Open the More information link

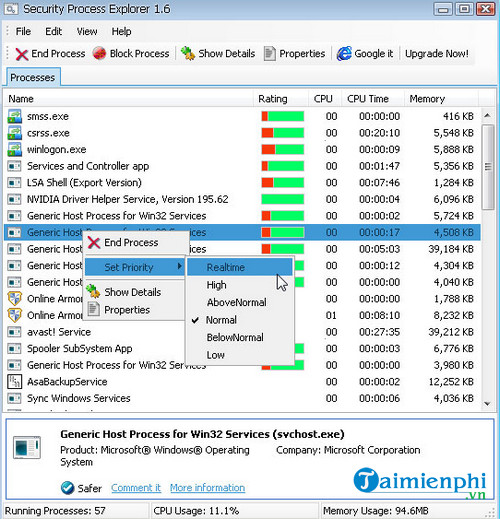pos(207,488)
